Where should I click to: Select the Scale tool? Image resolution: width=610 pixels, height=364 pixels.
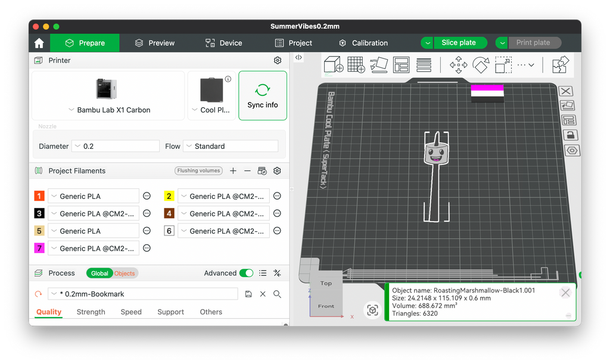pos(503,65)
